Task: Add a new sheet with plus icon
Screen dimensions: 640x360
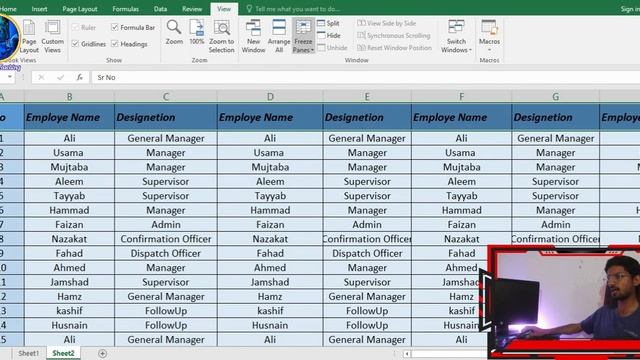Action: pyautogui.click(x=102, y=353)
